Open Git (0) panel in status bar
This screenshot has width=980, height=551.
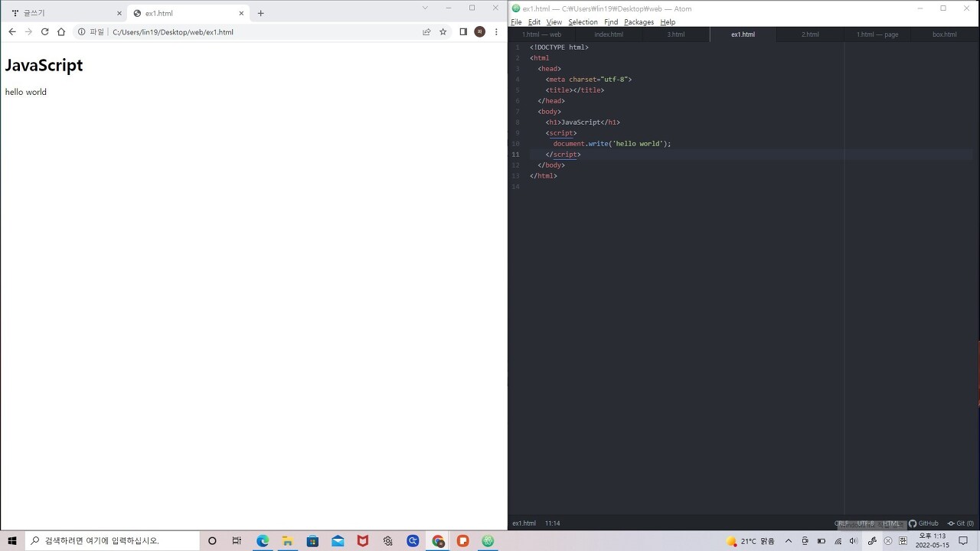coord(961,523)
